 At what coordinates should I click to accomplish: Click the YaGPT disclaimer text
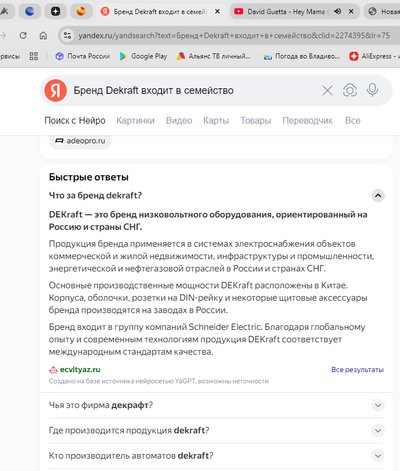159,381
